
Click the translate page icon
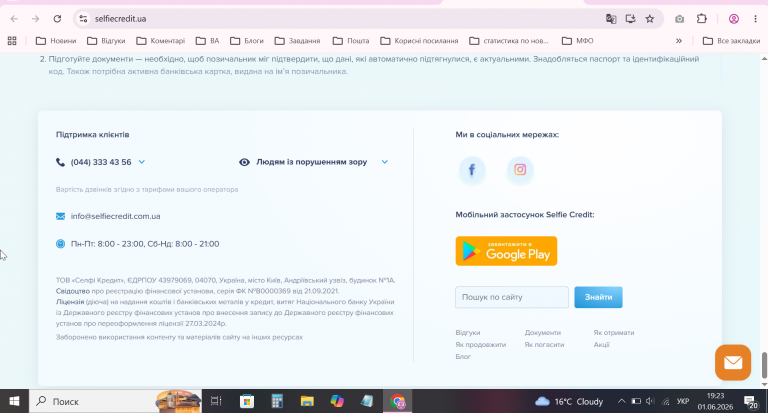611,19
